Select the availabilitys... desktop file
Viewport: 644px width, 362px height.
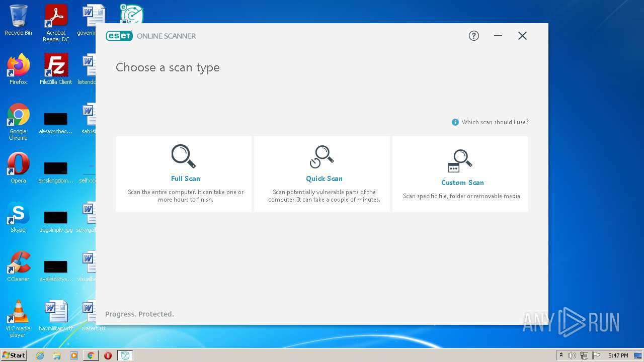tap(56, 270)
